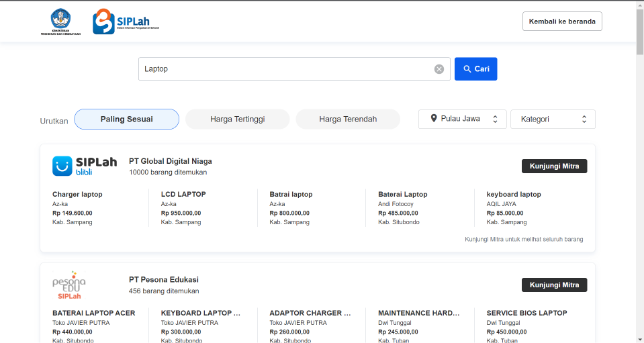Click price Rp 485.000,00

tap(398, 213)
